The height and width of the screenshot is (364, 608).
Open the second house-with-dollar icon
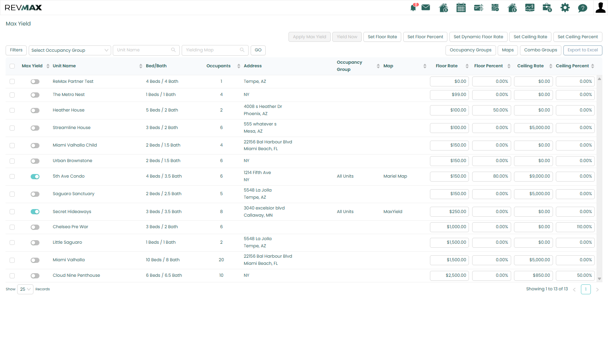[x=512, y=8]
